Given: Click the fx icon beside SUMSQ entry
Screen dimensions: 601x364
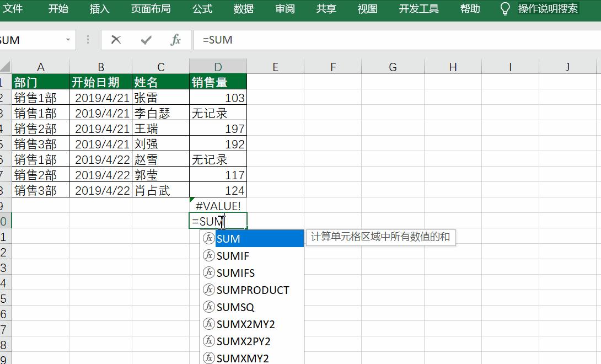Looking at the screenshot, I should click(x=208, y=307).
